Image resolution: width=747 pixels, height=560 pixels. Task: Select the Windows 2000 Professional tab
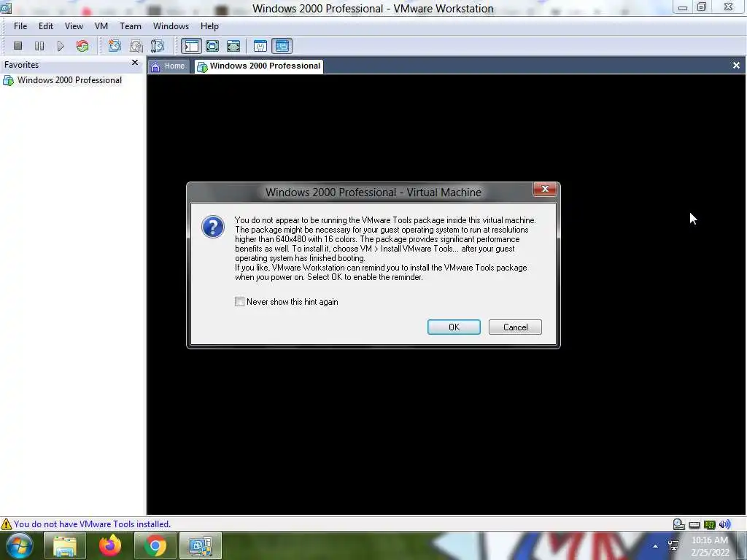pos(259,66)
